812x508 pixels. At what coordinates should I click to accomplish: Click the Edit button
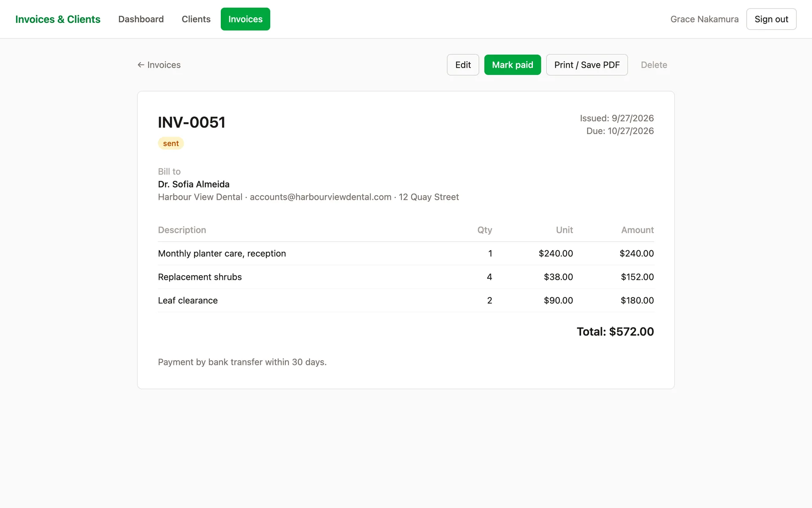463,65
